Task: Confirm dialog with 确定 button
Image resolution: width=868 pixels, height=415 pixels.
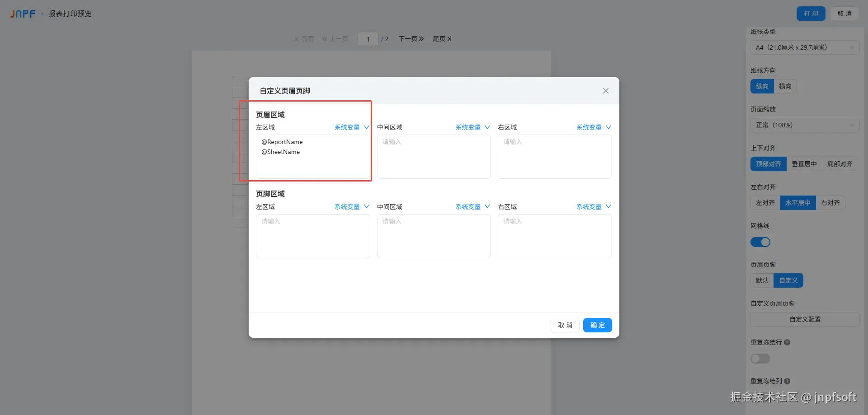Action: pos(597,325)
